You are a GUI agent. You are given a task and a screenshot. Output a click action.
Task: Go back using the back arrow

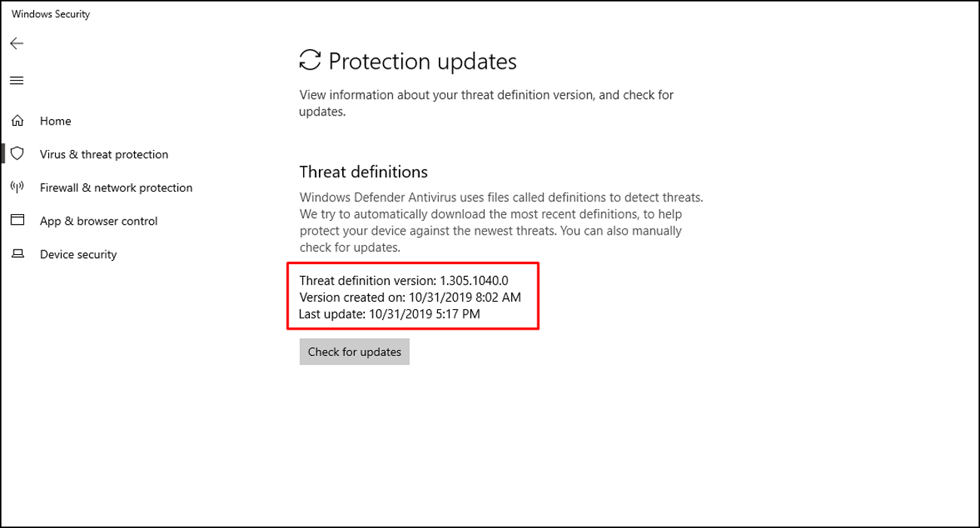(x=17, y=44)
